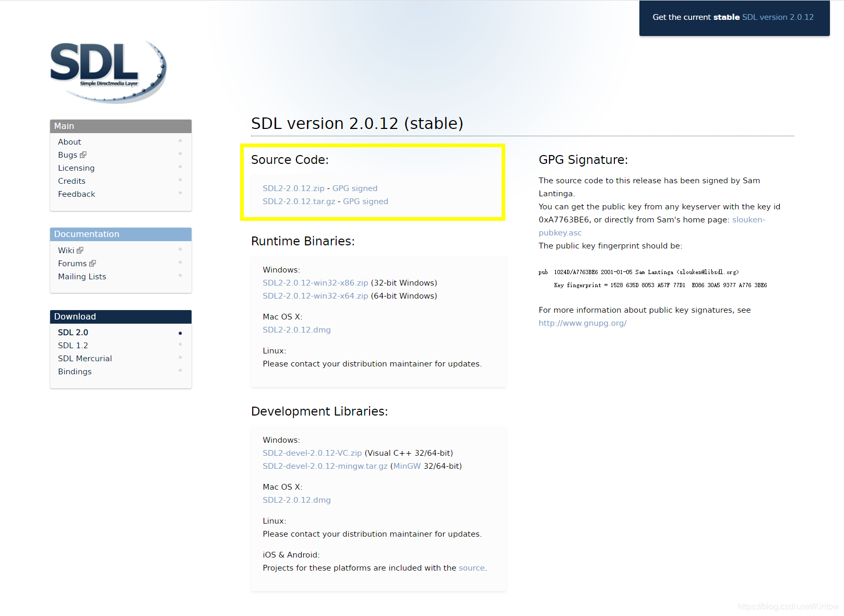Download the Mac OS X development SDL2-2.0.12.dmg
Image resolution: width=844 pixels, height=616 pixels.
tap(296, 500)
